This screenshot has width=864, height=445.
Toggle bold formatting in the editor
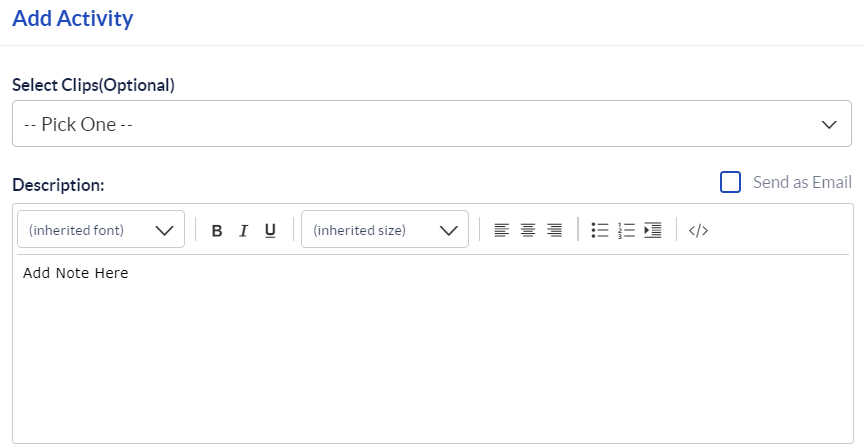point(217,230)
